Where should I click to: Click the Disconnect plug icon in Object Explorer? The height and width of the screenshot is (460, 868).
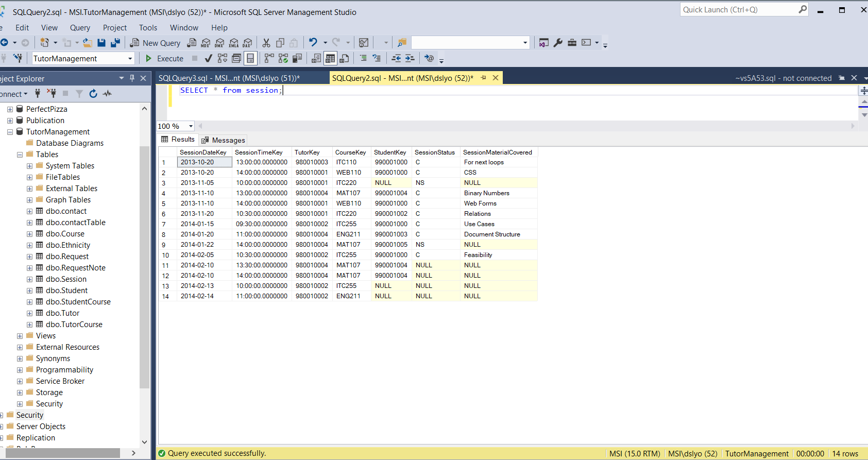pos(52,94)
